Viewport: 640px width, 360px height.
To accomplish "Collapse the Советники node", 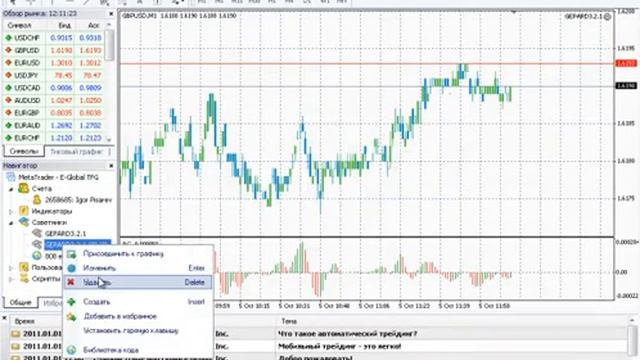I will point(11,223).
